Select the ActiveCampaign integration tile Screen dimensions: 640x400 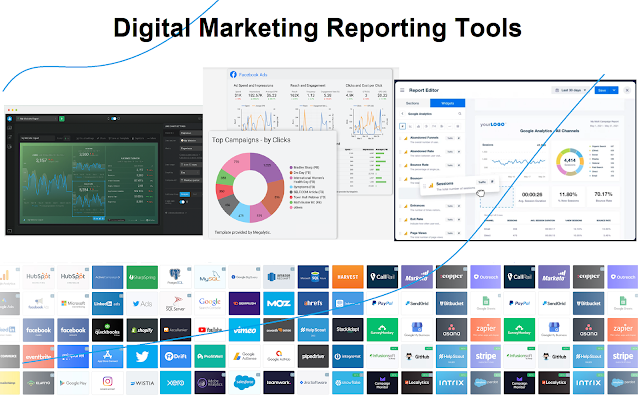(x=107, y=277)
